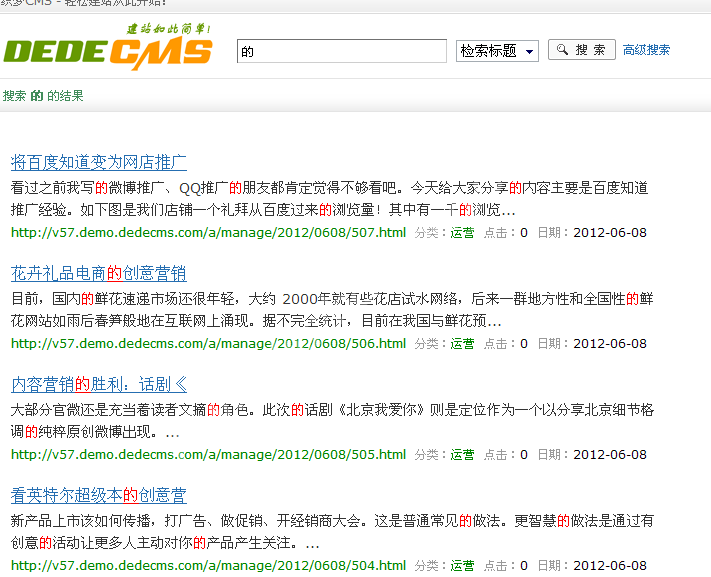Open result 内容营销的胜利：话剧《
The height and width of the screenshot is (577, 711).
[x=99, y=384]
